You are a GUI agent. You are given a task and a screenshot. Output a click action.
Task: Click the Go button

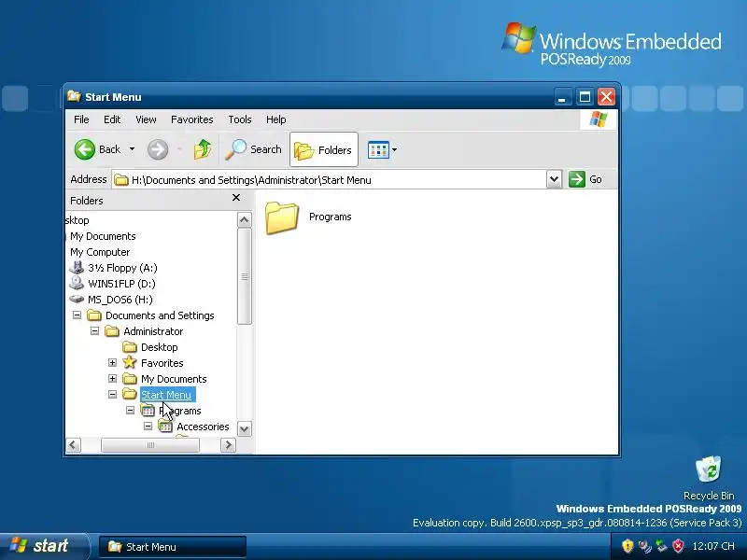tap(585, 179)
